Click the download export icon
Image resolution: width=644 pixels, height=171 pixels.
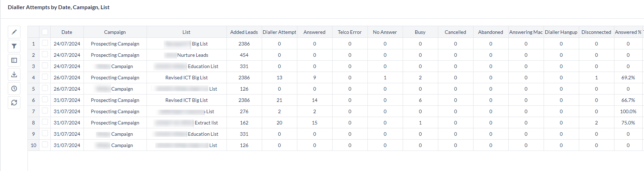coord(14,74)
